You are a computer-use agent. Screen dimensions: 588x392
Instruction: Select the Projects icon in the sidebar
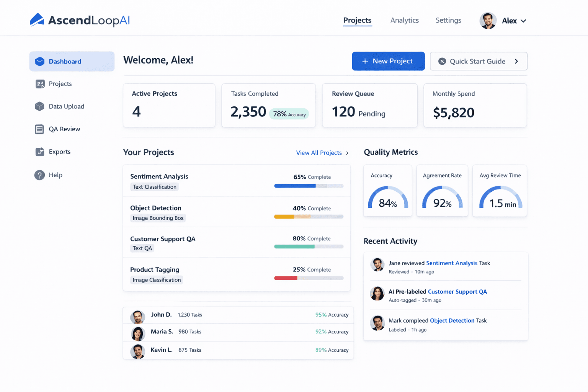tap(40, 84)
